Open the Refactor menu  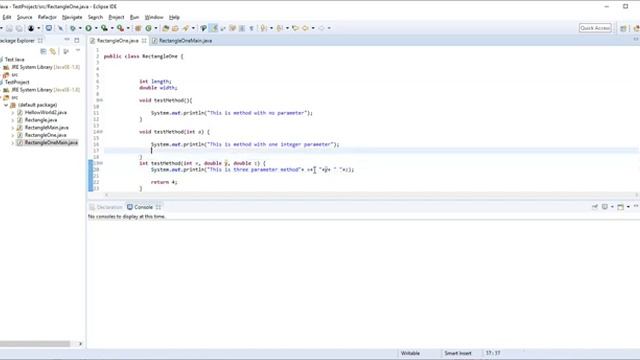(47, 17)
